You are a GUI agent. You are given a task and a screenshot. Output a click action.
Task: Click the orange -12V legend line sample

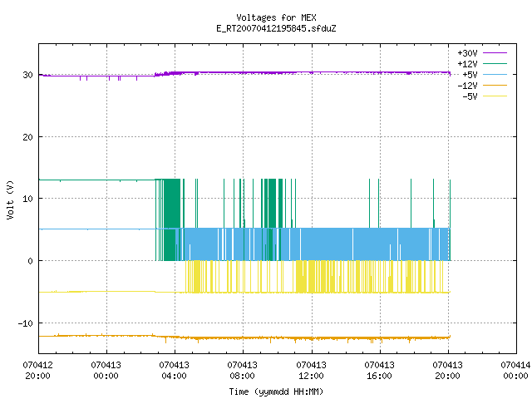(x=495, y=85)
